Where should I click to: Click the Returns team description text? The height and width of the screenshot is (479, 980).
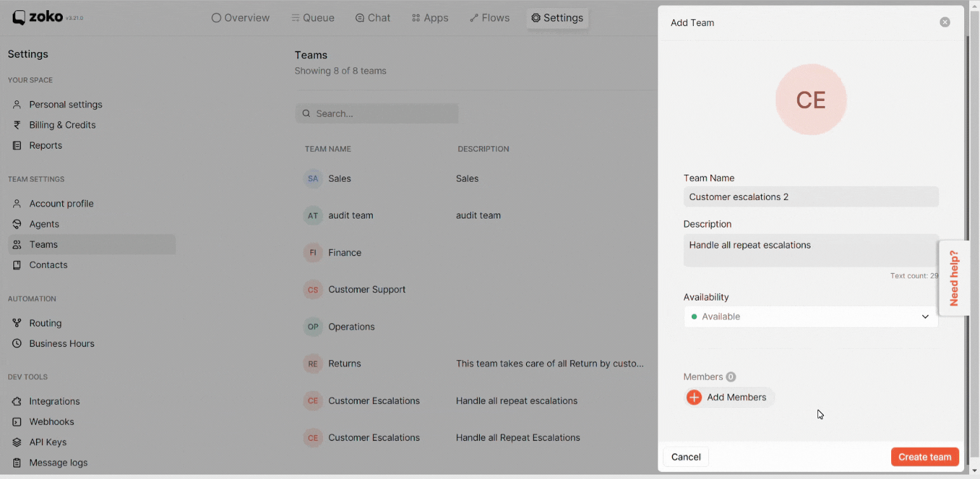[x=550, y=363]
